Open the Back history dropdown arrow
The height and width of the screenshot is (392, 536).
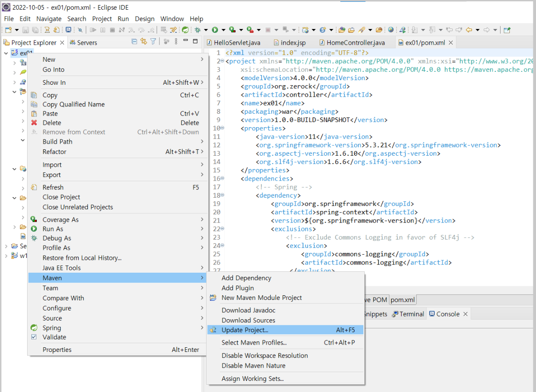point(478,30)
